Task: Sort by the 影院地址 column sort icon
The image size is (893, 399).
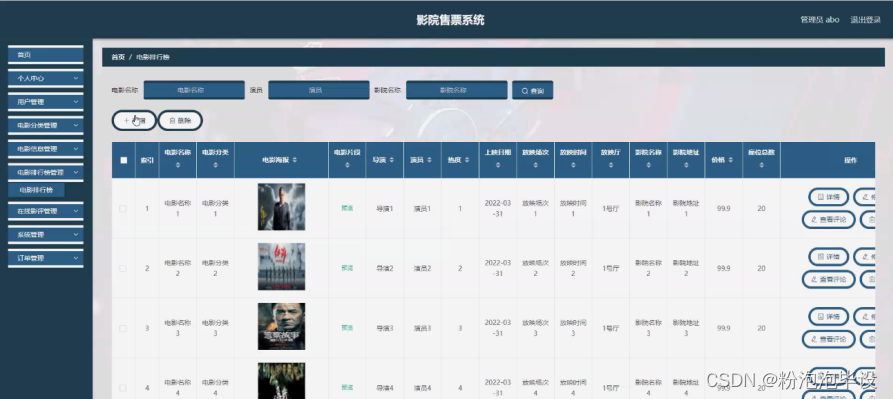Action: pos(686,165)
